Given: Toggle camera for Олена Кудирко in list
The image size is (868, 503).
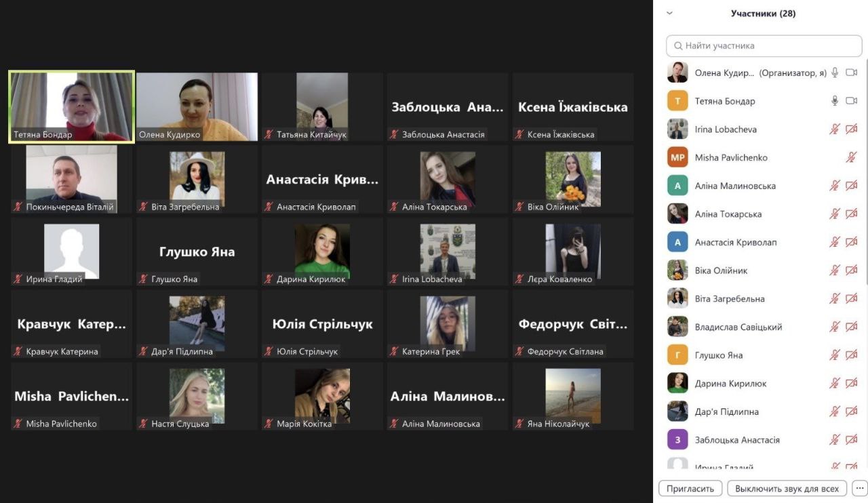Looking at the screenshot, I should [x=852, y=73].
